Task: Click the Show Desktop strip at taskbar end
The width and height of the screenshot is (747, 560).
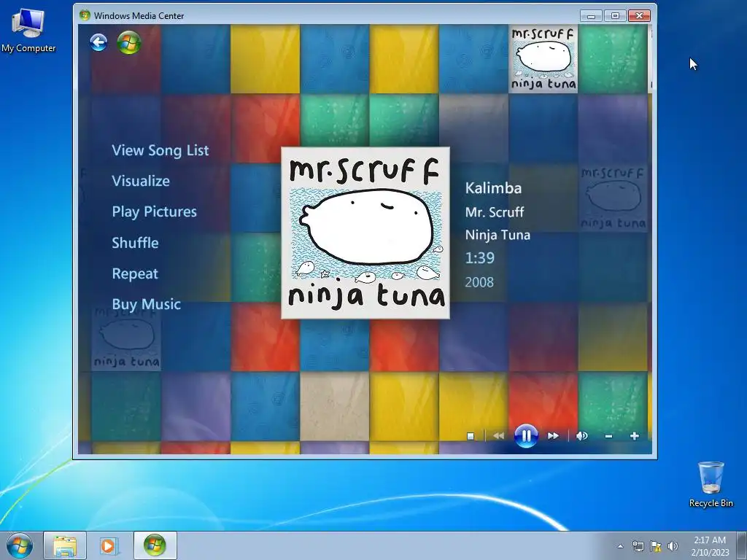Action: (742, 545)
